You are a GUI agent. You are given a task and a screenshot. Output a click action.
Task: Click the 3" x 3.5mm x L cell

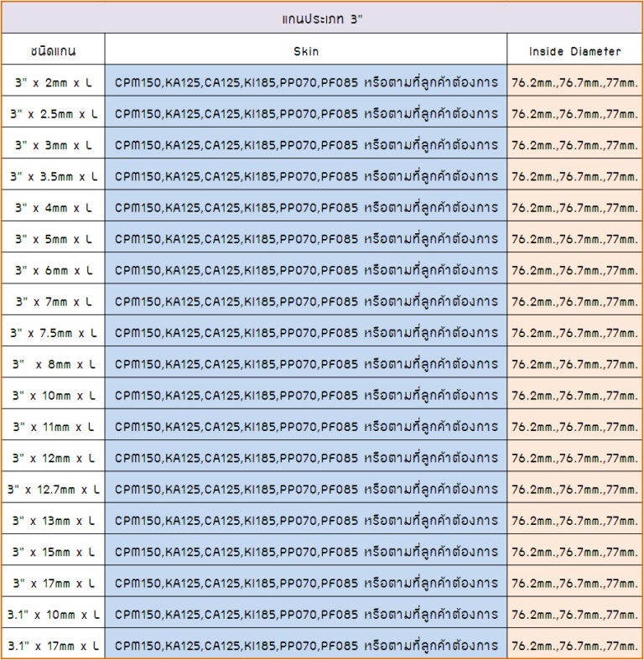click(54, 174)
